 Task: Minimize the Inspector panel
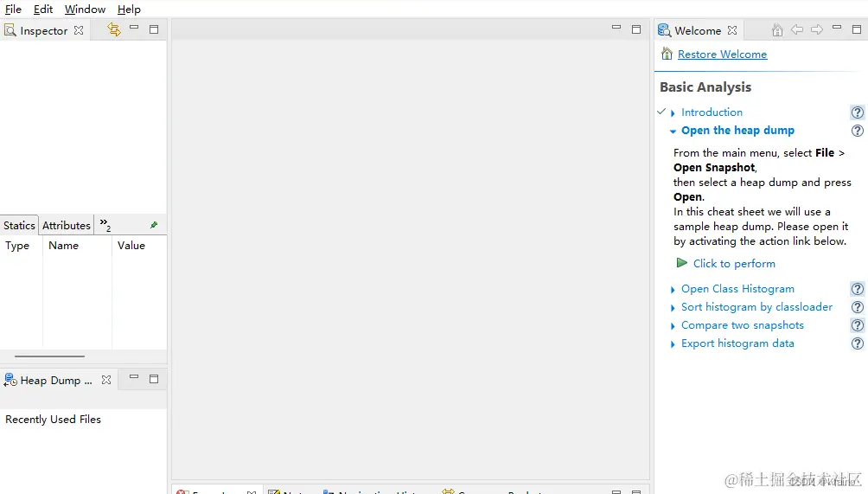[134, 27]
